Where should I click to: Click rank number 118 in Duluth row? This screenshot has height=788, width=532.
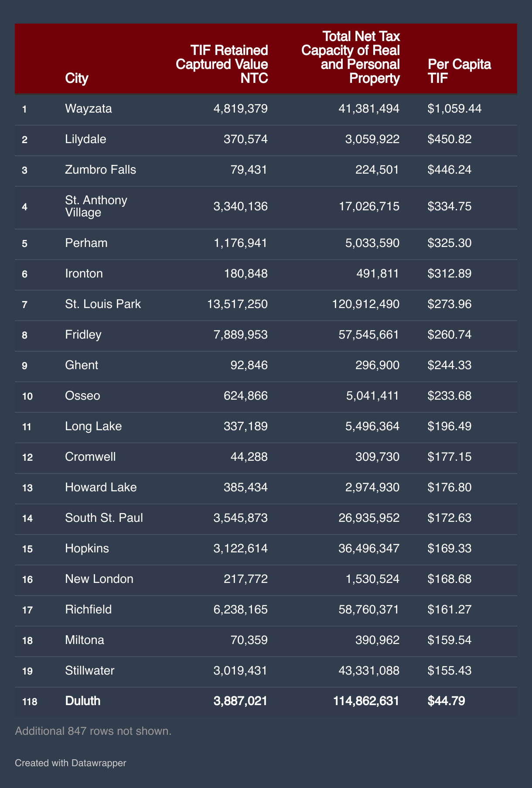click(x=30, y=702)
